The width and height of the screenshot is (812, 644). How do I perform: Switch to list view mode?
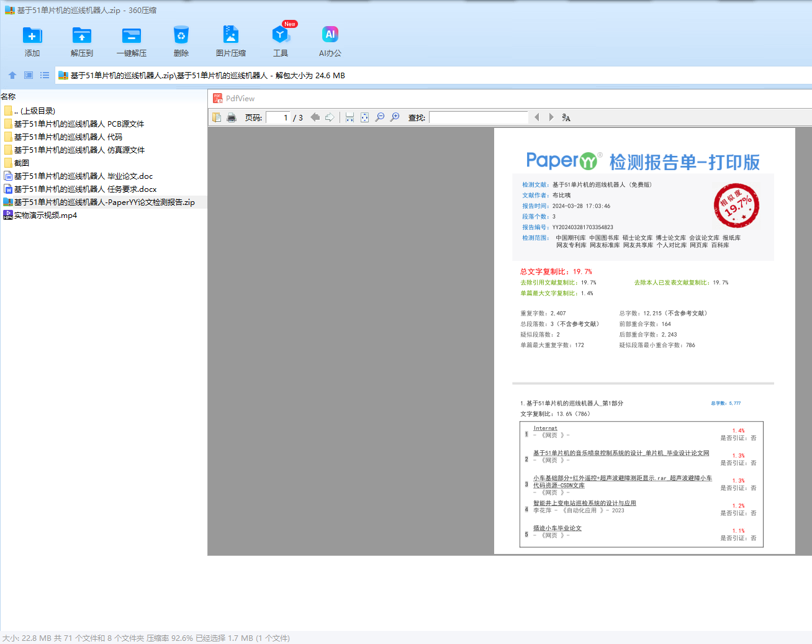coord(45,75)
